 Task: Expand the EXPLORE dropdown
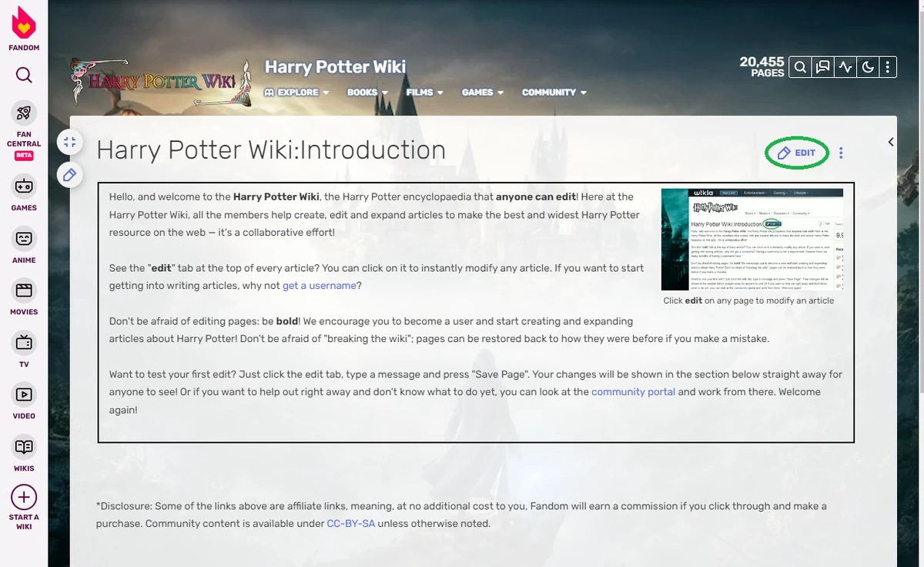(x=297, y=92)
